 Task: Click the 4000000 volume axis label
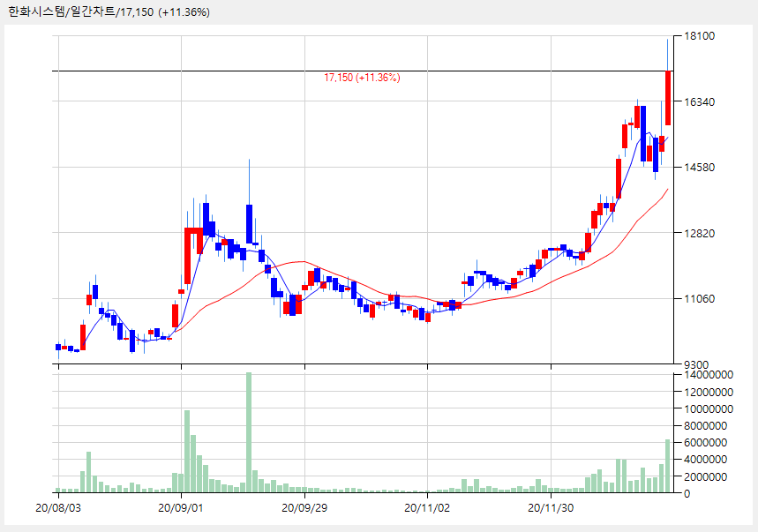(706, 460)
